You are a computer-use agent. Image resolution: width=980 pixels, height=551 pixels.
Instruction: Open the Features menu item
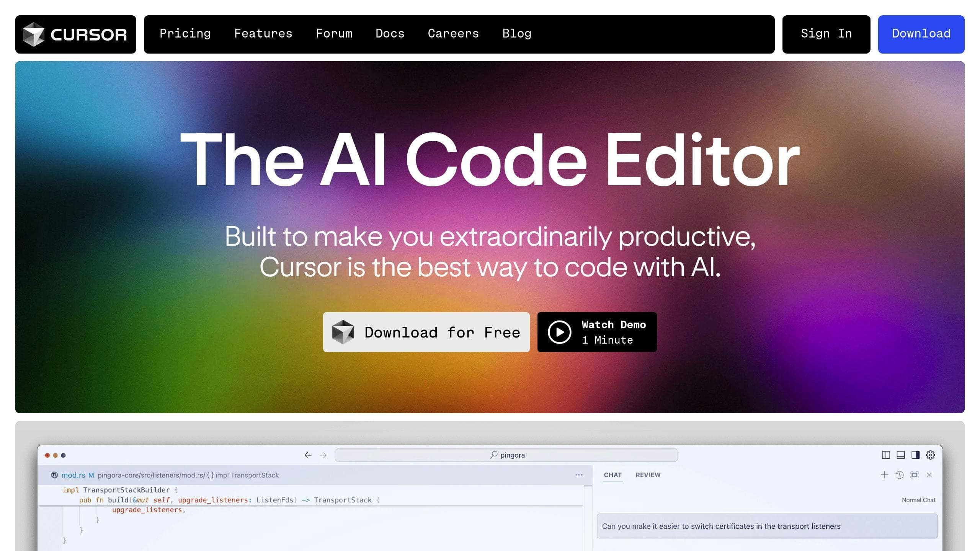pos(263,34)
